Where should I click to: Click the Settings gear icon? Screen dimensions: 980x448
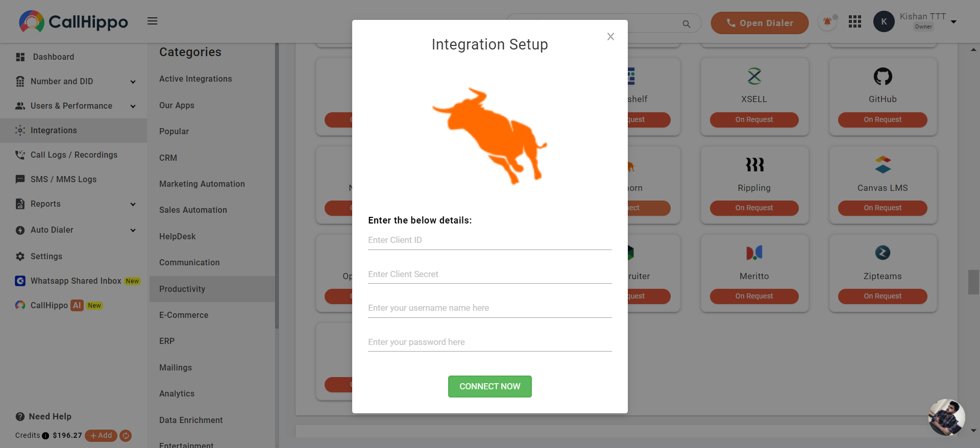point(20,257)
